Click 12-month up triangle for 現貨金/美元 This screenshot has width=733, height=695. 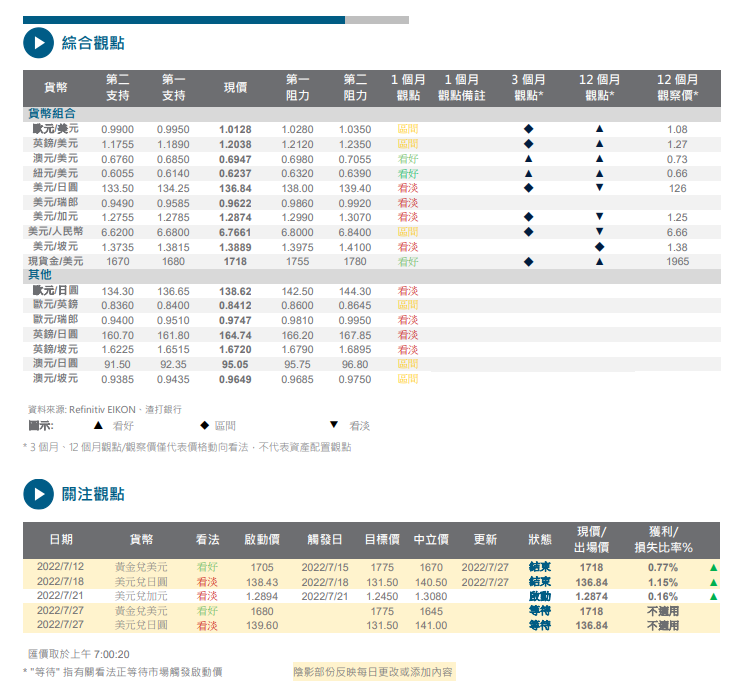point(599,261)
